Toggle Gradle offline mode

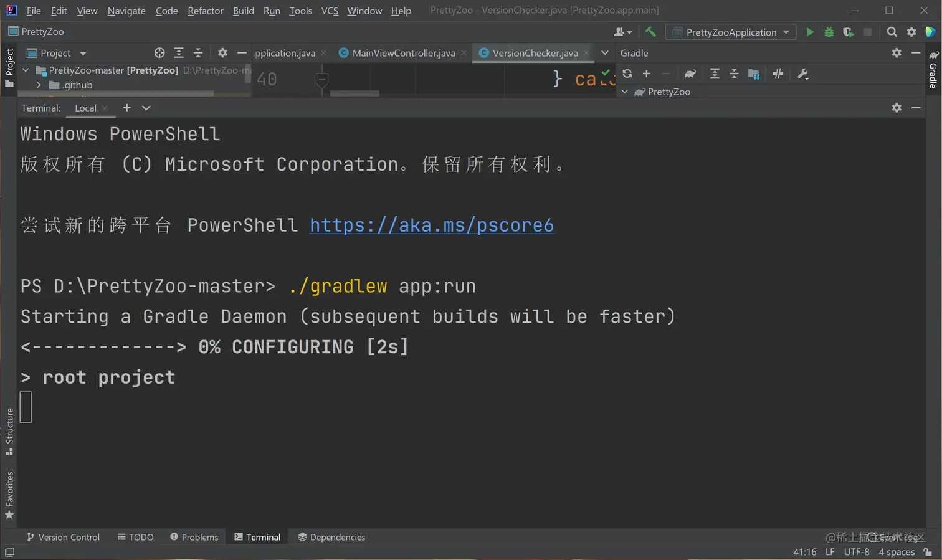(778, 74)
